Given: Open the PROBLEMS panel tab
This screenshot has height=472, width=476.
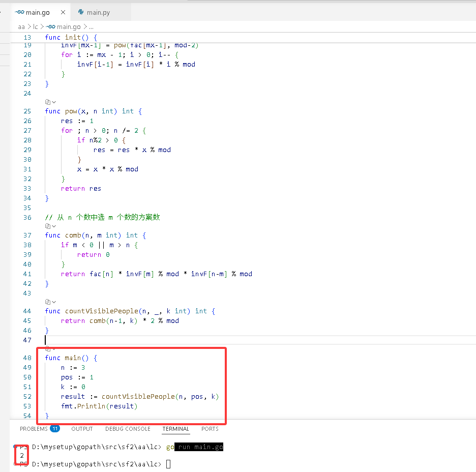Looking at the screenshot, I should click(34, 429).
